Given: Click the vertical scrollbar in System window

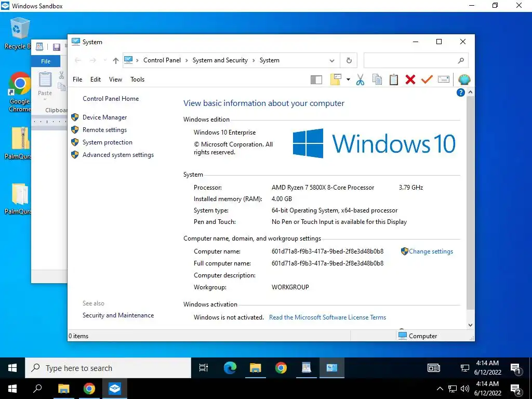Looking at the screenshot, I should [x=470, y=203].
